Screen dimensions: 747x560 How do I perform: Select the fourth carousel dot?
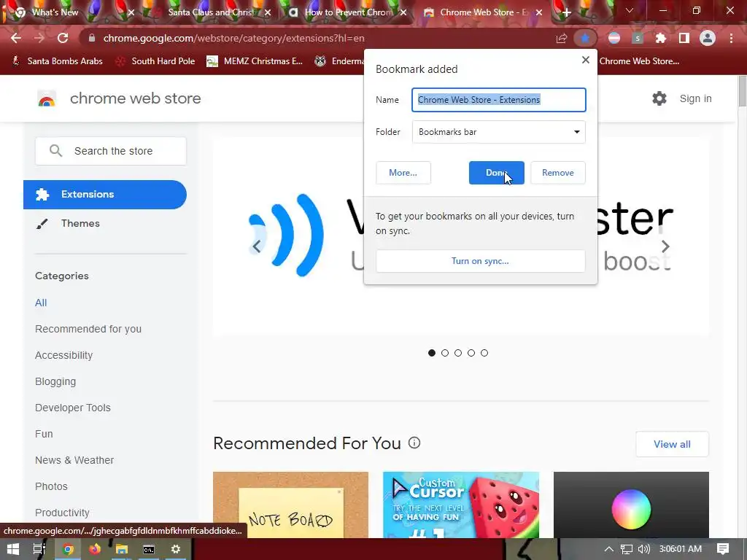(x=471, y=353)
